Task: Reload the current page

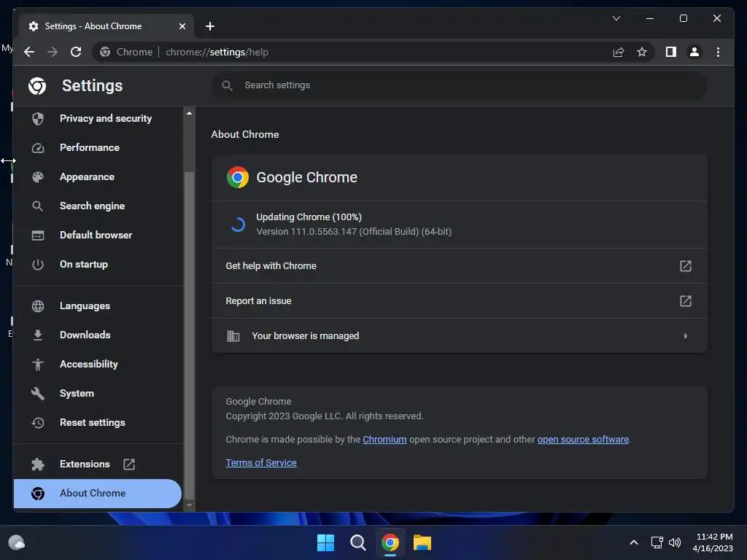Action: [x=76, y=52]
